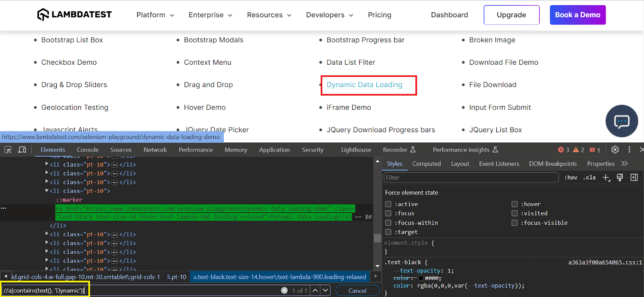
Task: Open the Enterprise dropdown menu
Action: click(211, 15)
